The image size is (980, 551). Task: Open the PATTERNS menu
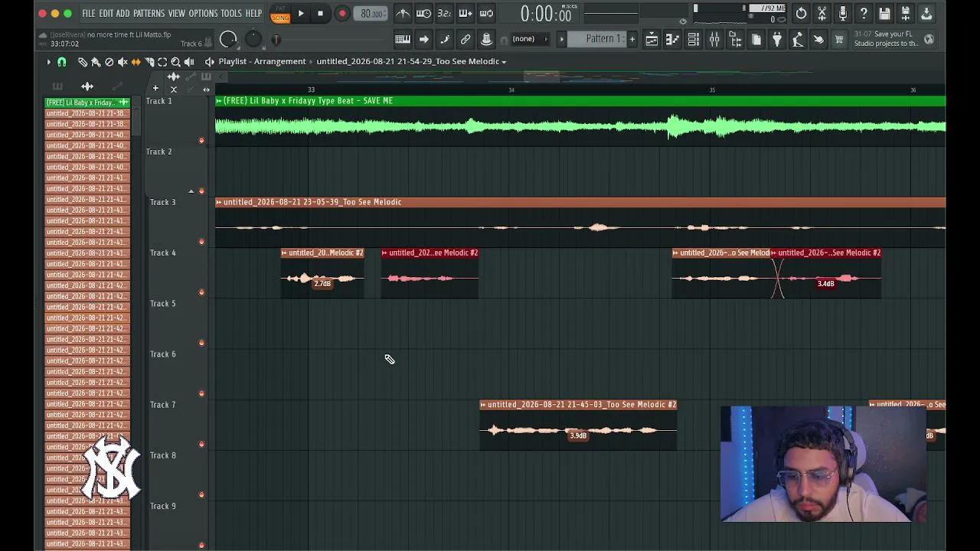tap(149, 13)
